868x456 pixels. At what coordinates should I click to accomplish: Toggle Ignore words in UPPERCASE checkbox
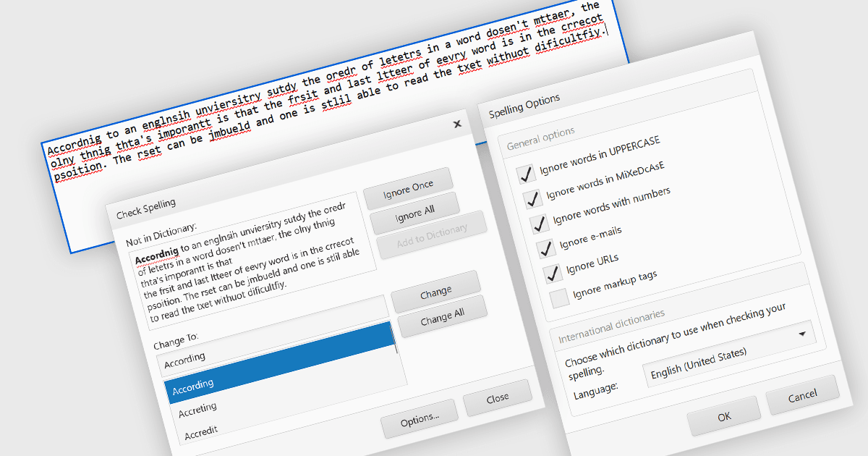(x=526, y=174)
